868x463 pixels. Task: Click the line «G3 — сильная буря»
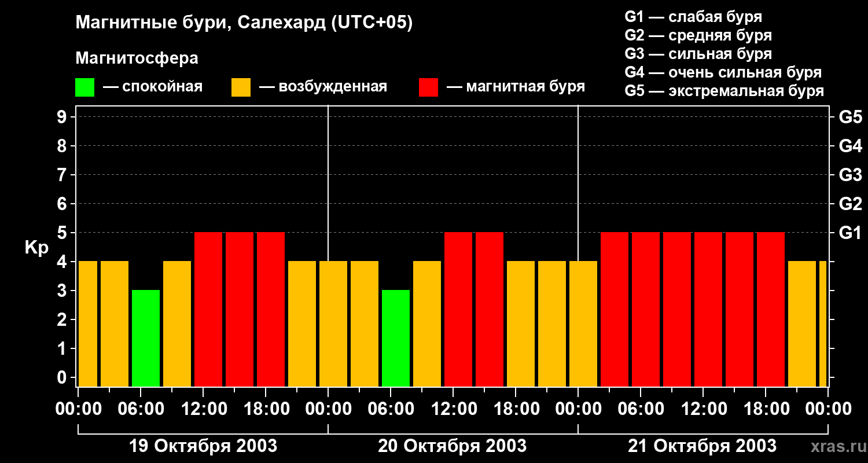click(x=698, y=54)
